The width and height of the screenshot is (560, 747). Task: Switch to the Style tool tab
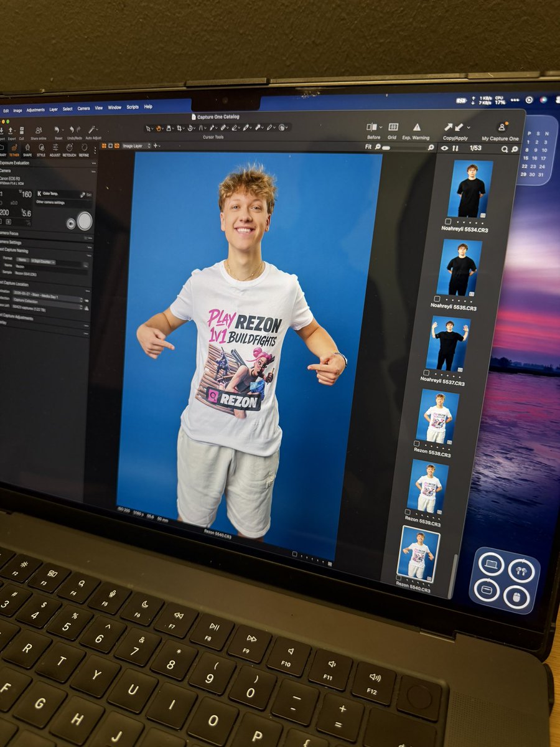click(41, 150)
